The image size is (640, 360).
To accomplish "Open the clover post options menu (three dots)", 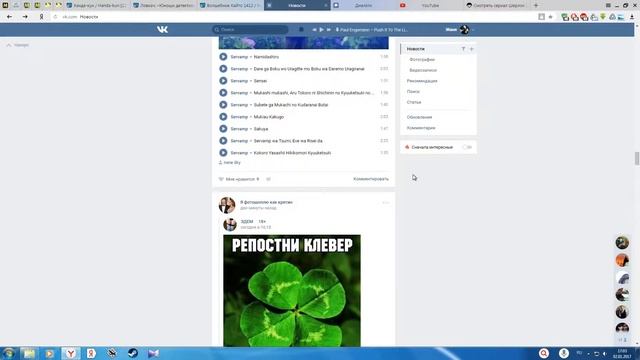I will [x=386, y=203].
